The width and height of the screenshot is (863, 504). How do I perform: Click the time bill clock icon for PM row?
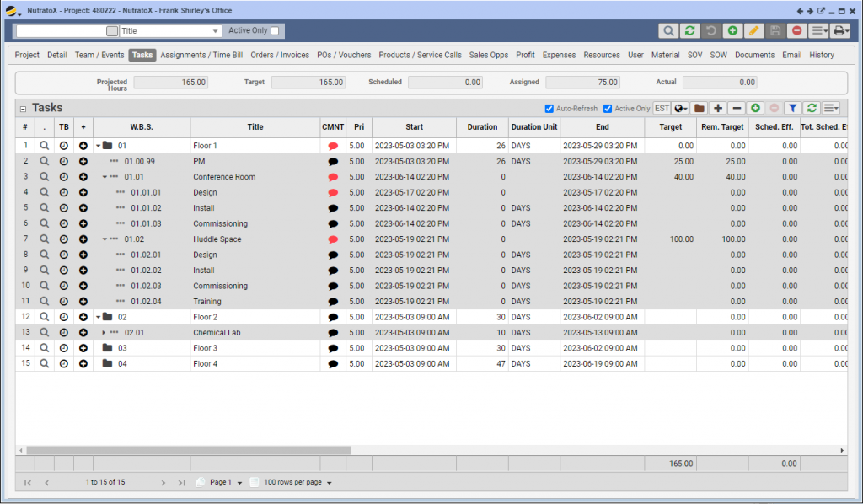[63, 161]
